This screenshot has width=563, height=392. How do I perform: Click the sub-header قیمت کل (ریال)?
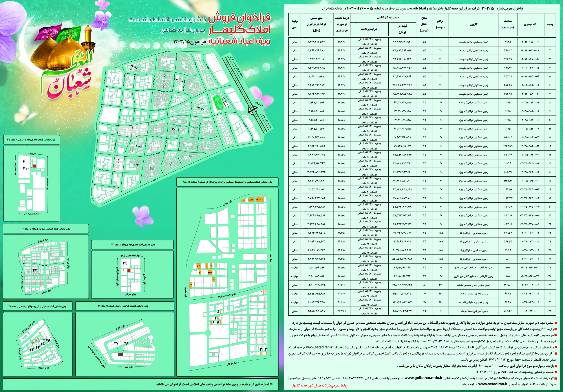[x=402, y=29]
